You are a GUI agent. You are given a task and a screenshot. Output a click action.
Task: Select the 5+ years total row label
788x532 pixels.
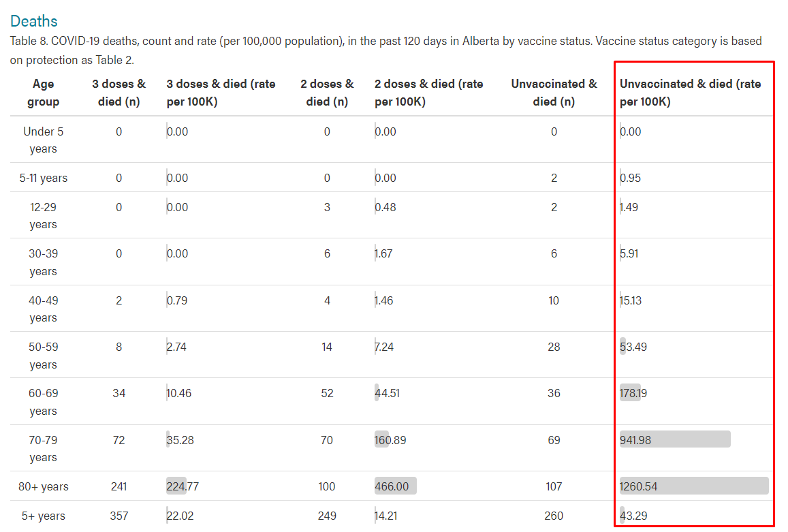43,516
